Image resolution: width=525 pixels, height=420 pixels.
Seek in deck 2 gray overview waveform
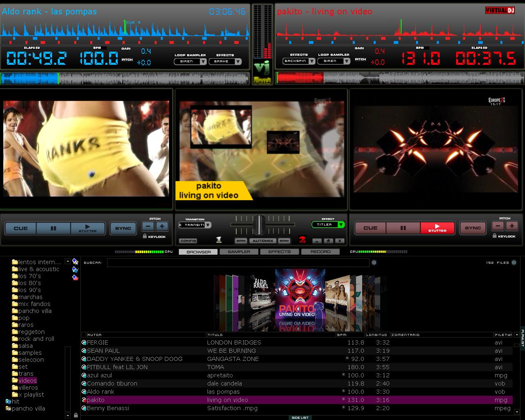click(x=400, y=78)
